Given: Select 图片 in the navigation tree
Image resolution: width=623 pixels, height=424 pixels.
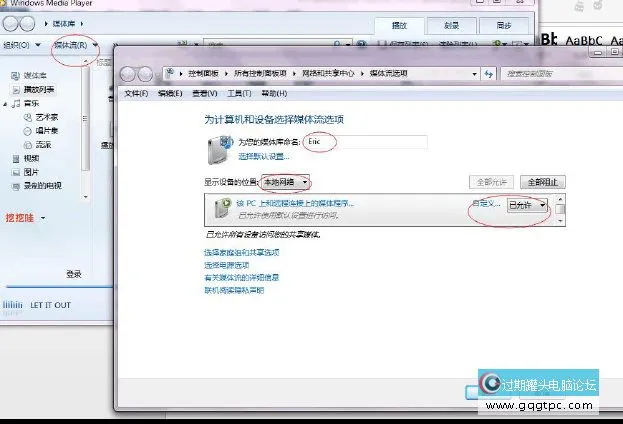Looking at the screenshot, I should (31, 172).
